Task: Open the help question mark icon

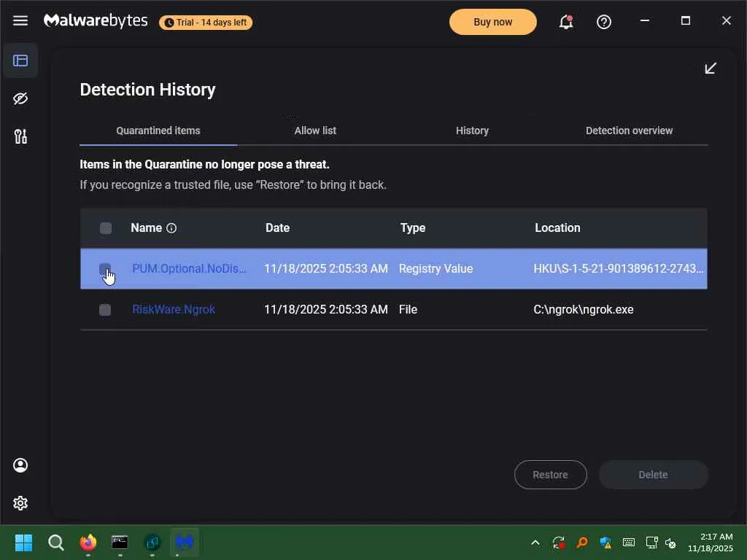Action: point(603,22)
